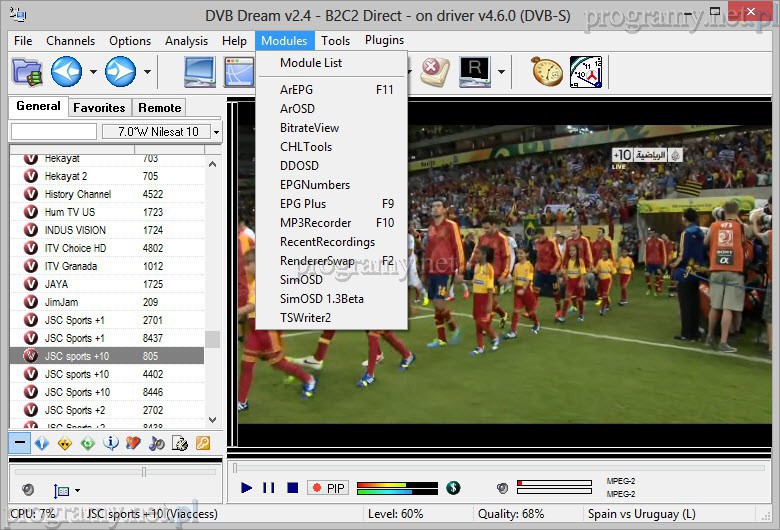Click the next channel blue arrow icon
The image size is (780, 530).
click(120, 72)
